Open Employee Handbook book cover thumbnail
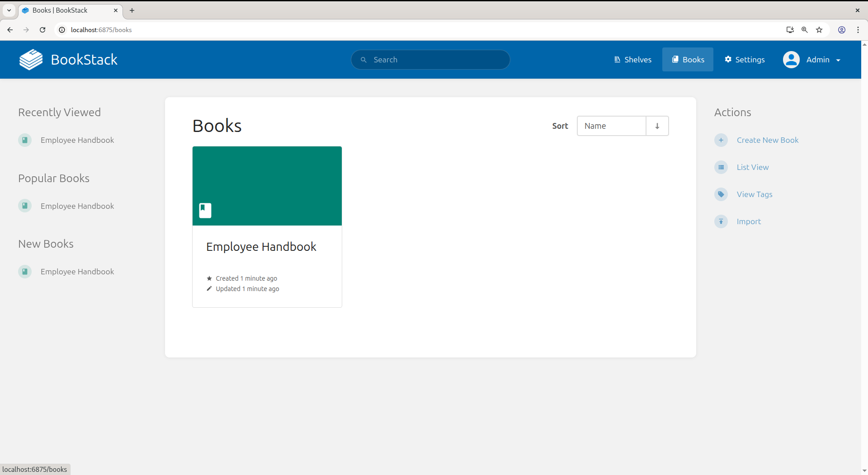Screen dimensions: 868x475 pos(267,186)
